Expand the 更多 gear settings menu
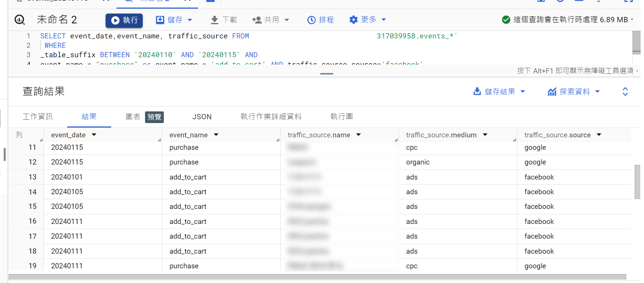 (367, 20)
